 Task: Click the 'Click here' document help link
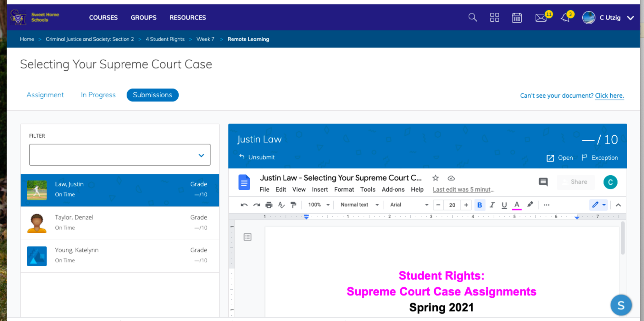(x=609, y=95)
